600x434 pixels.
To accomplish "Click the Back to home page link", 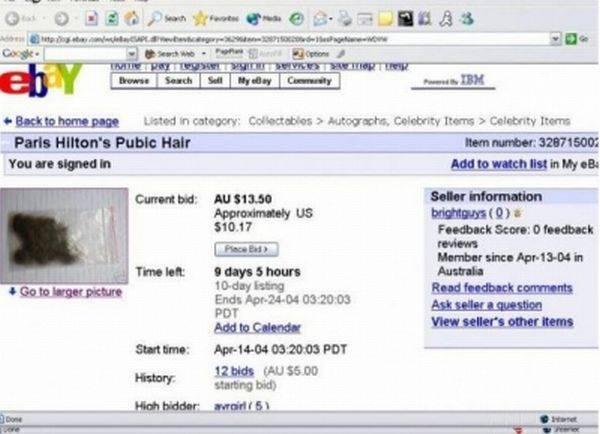I will pyautogui.click(x=67, y=121).
